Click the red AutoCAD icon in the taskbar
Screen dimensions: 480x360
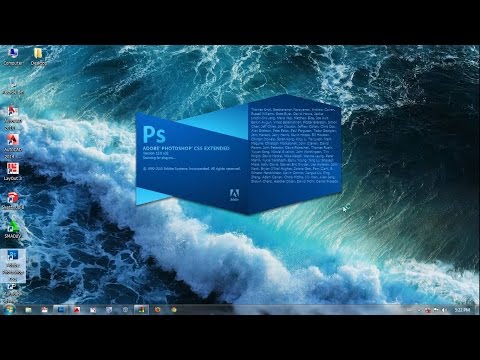[x=77, y=310]
